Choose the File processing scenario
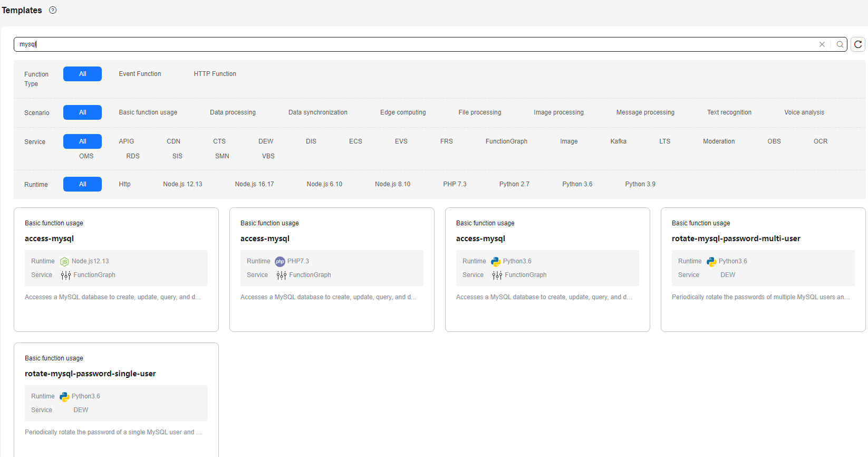Screen dimensions: 868x457 click(480, 112)
